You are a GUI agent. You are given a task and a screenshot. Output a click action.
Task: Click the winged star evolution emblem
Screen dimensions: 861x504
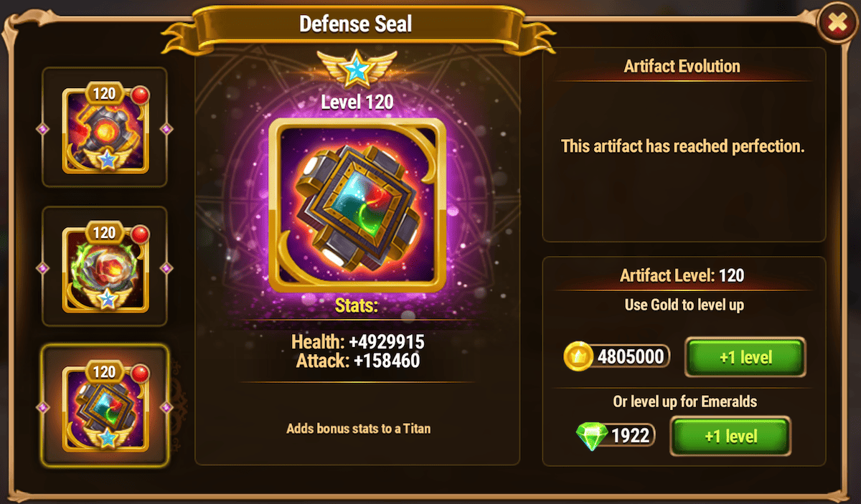pos(357,70)
